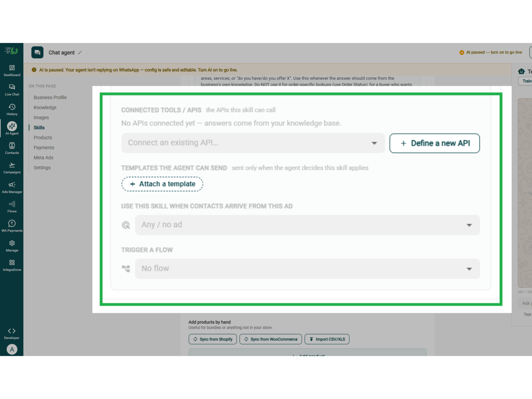The width and height of the screenshot is (532, 399).
Task: Select Products in page navigation
Action: tap(43, 138)
